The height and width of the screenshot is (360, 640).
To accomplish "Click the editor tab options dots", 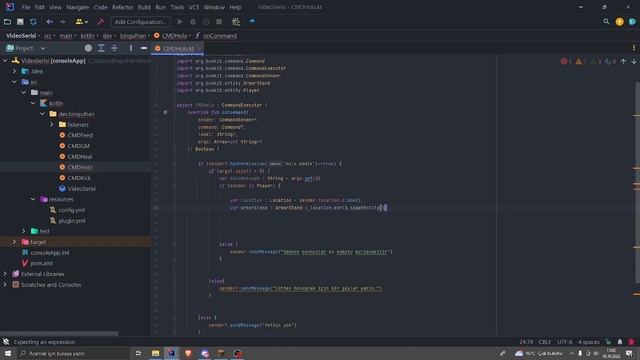I will point(633,48).
